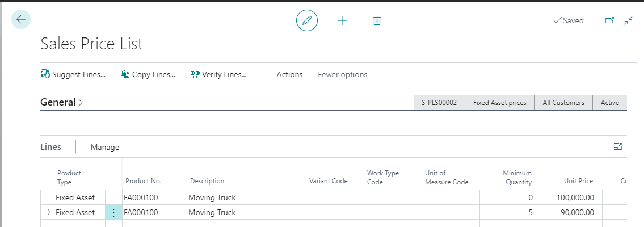Image resolution: width=644 pixels, height=227 pixels.
Task: Open the Actions menu
Action: tap(289, 74)
